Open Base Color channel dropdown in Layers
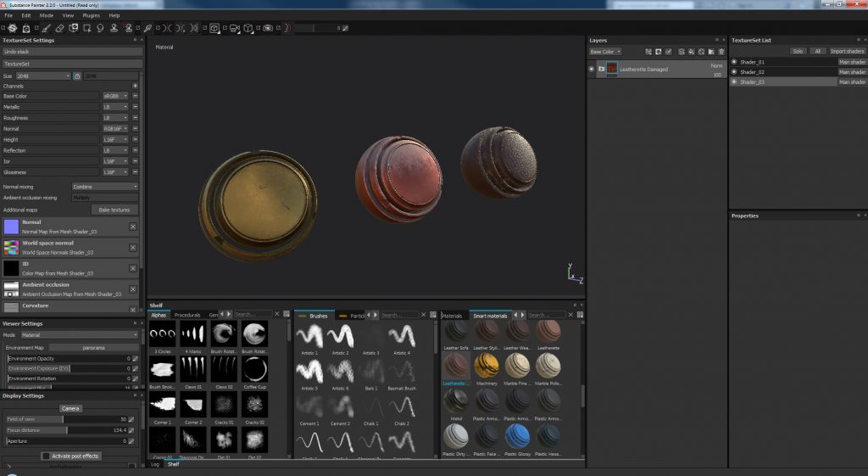This screenshot has height=476, width=868. (x=605, y=52)
